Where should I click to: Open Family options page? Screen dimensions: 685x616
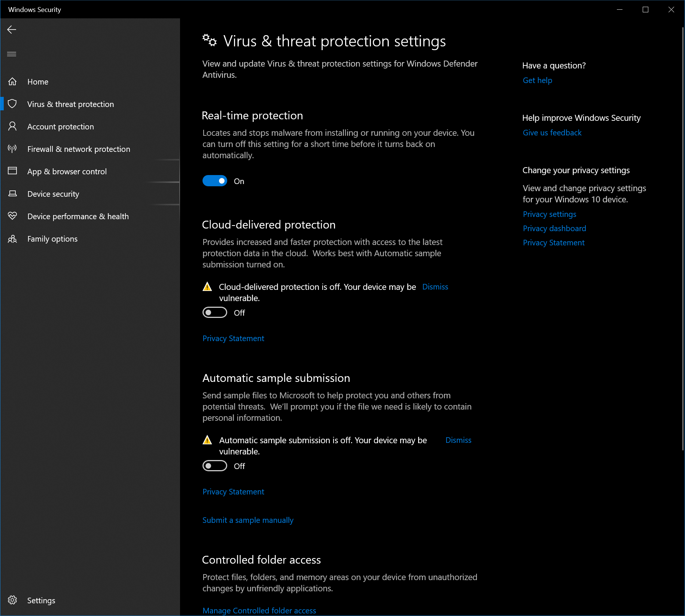point(90,239)
